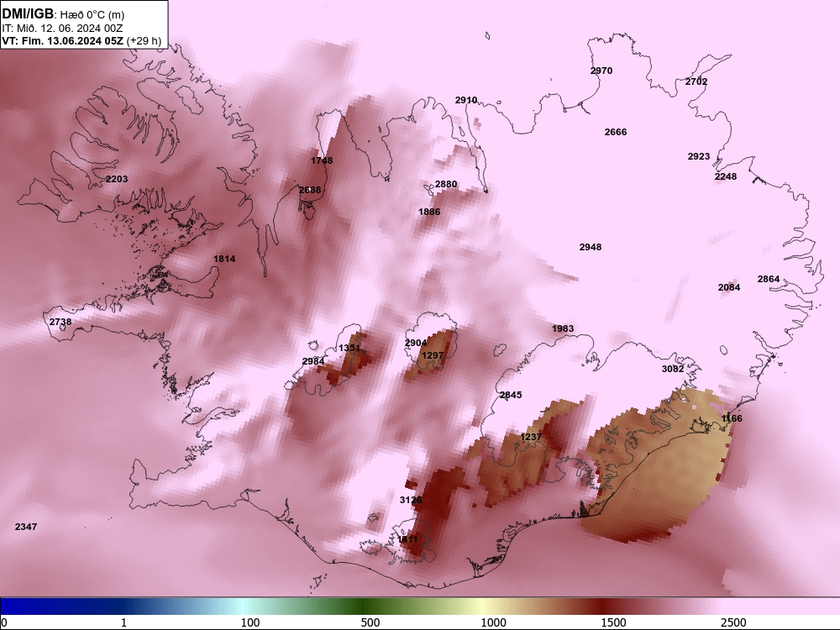Click the 1983 height value label
840x630 pixels.
[x=563, y=329]
